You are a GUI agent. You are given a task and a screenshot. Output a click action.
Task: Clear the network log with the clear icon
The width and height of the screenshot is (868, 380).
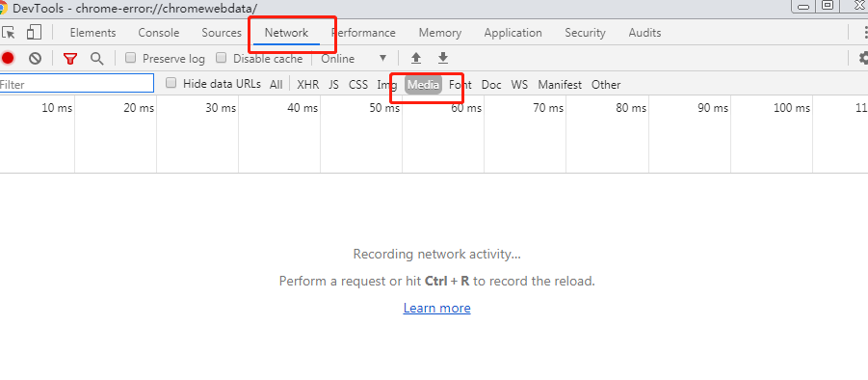click(36, 58)
